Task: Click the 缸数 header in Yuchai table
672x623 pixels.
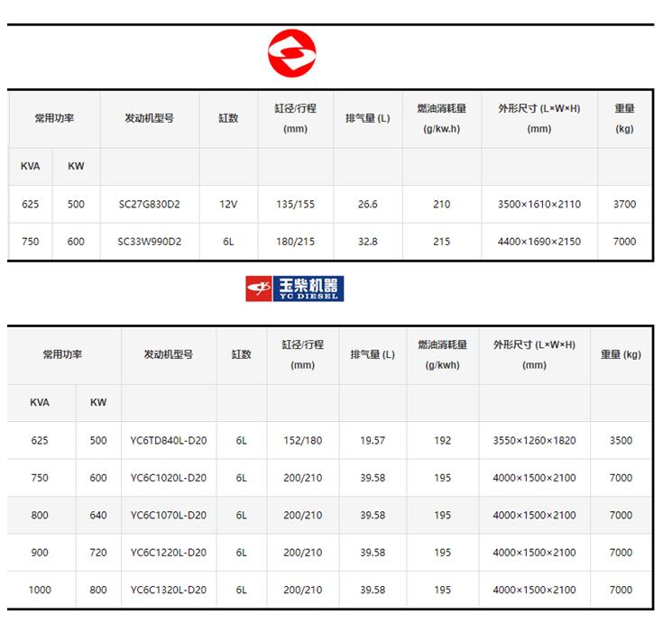Action: point(241,354)
